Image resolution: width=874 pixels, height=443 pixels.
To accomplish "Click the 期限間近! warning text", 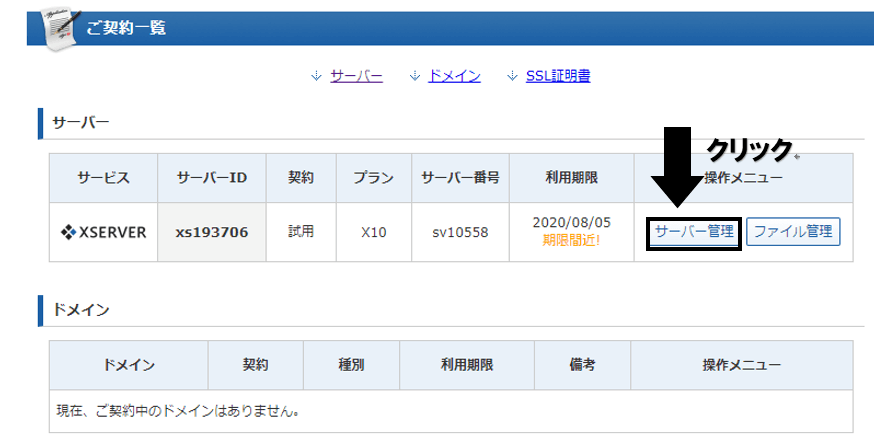I will click(x=571, y=240).
